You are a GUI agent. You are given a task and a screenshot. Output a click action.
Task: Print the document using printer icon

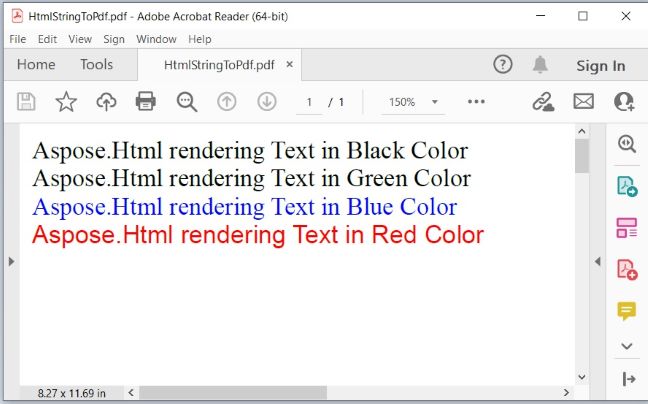(146, 101)
